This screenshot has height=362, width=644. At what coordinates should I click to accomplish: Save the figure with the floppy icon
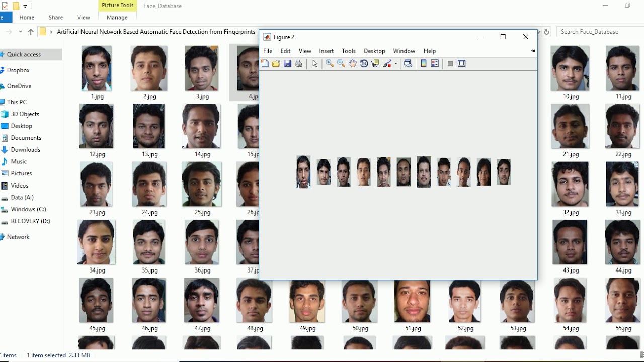287,64
